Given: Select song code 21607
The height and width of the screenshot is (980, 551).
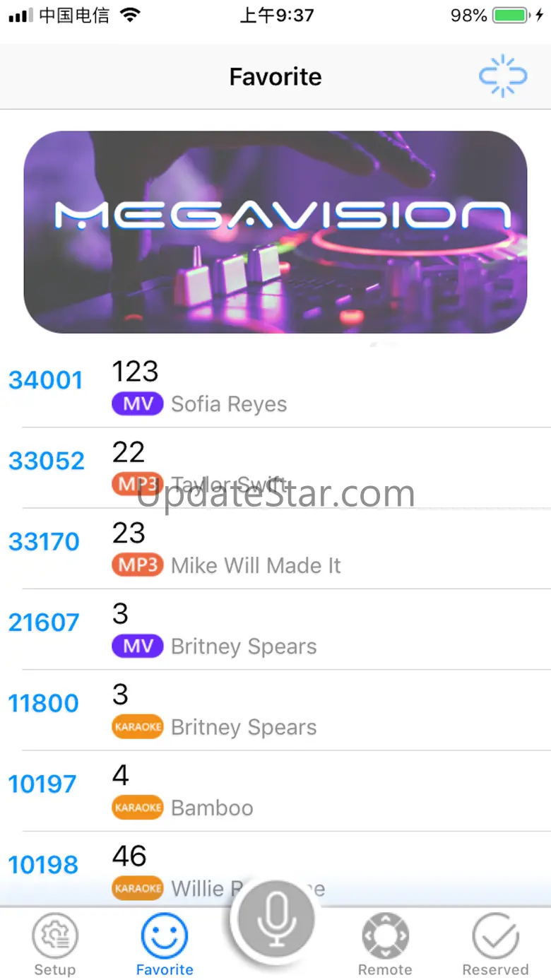Looking at the screenshot, I should pos(44,623).
